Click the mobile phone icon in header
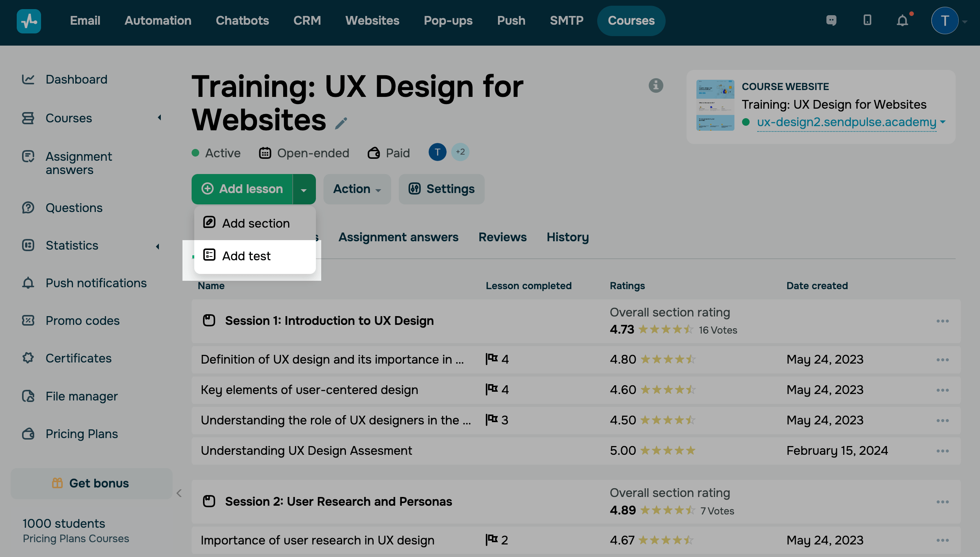Image resolution: width=980 pixels, height=557 pixels. 867,20
